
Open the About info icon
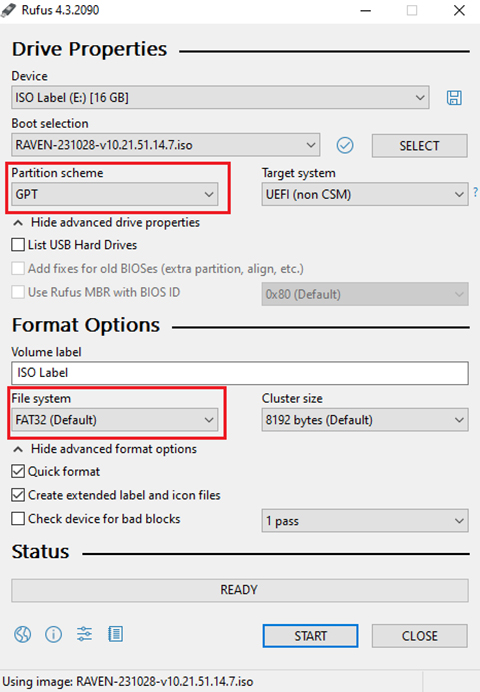(53, 635)
